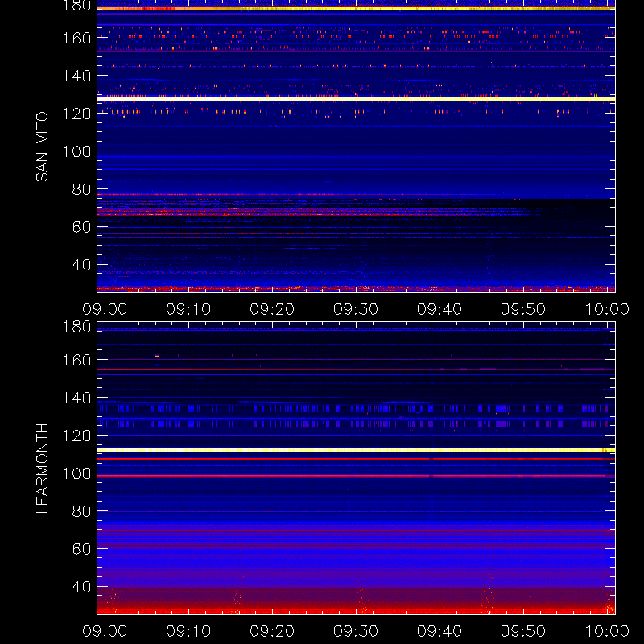
Task: Click San Vito plot's 09:00 time label
Action: click(x=105, y=309)
